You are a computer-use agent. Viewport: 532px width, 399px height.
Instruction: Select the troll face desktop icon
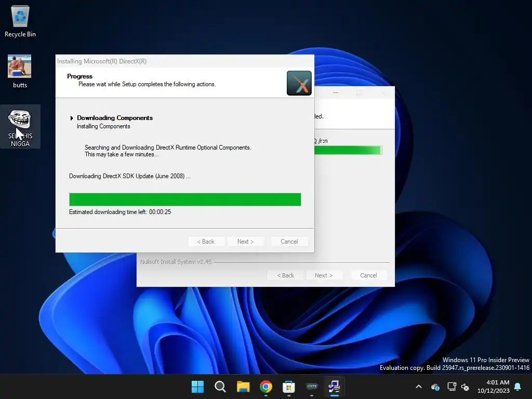[x=20, y=127]
